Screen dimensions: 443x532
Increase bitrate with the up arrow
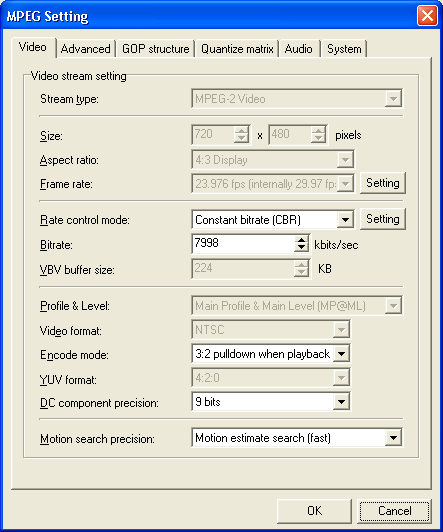(301, 239)
